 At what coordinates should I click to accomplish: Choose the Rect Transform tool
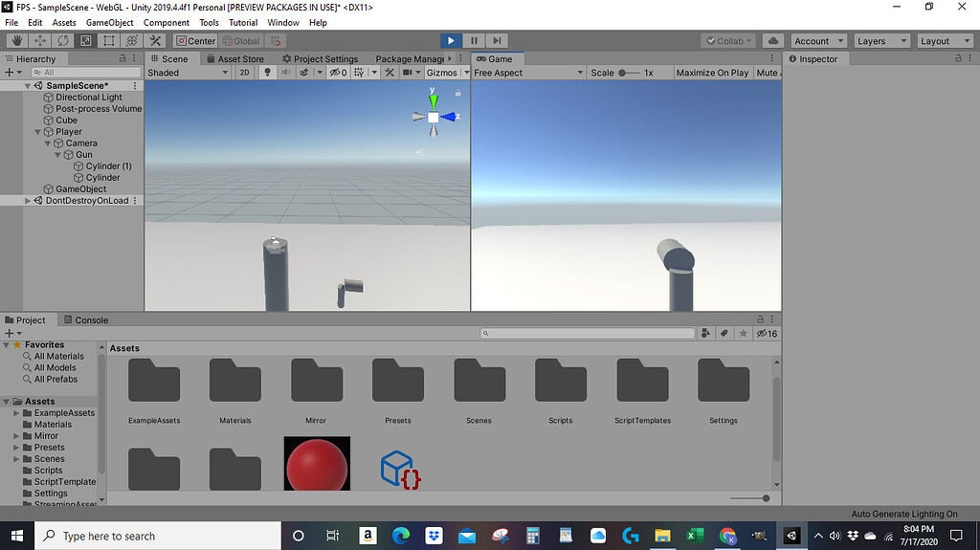point(109,41)
